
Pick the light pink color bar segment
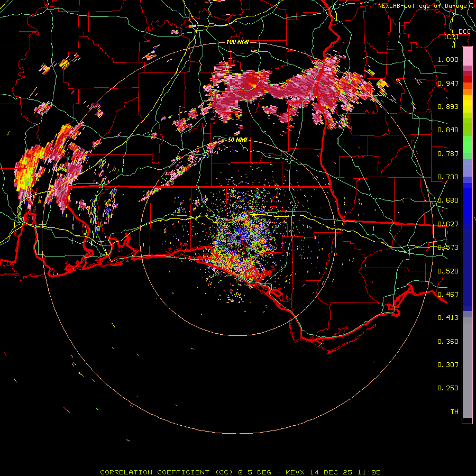(467, 56)
